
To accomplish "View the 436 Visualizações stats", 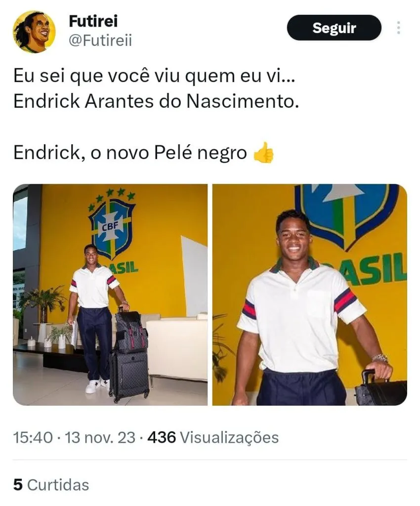I will [213, 438].
